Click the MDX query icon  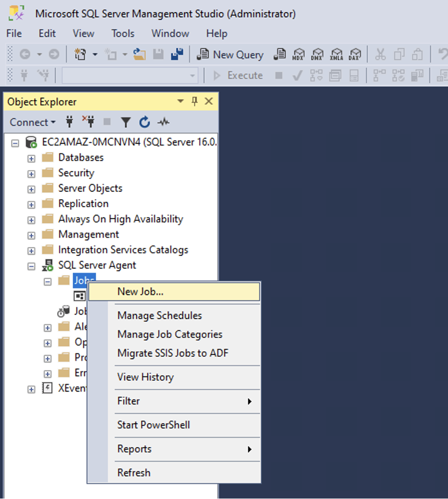tap(298, 55)
